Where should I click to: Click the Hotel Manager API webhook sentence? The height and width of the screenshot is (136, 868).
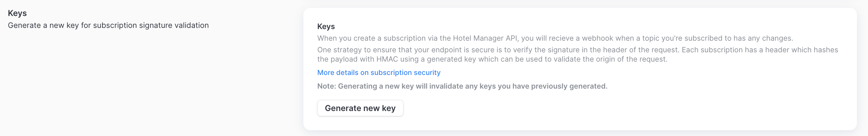555,38
